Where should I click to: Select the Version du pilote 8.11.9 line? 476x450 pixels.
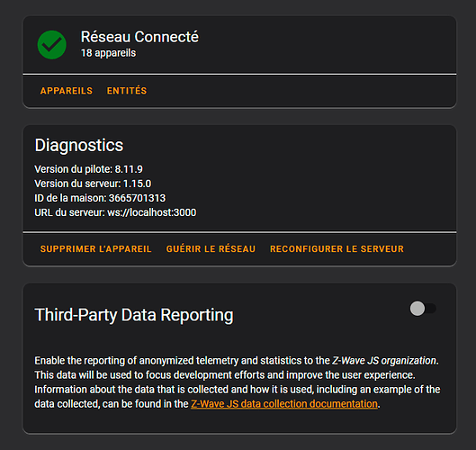coord(89,169)
